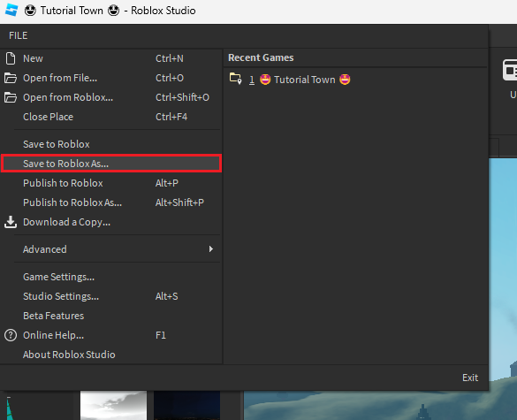Select Publish to Roblox As...
517x420 pixels.
pos(111,202)
